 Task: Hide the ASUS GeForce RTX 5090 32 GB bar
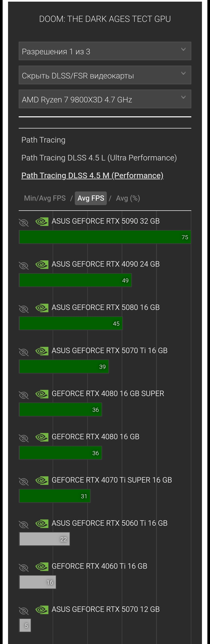(24, 222)
